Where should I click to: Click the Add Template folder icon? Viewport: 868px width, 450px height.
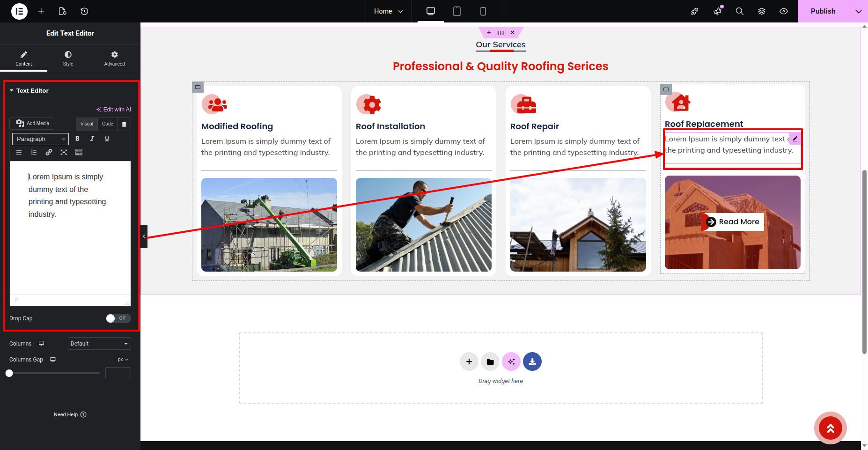tap(490, 361)
